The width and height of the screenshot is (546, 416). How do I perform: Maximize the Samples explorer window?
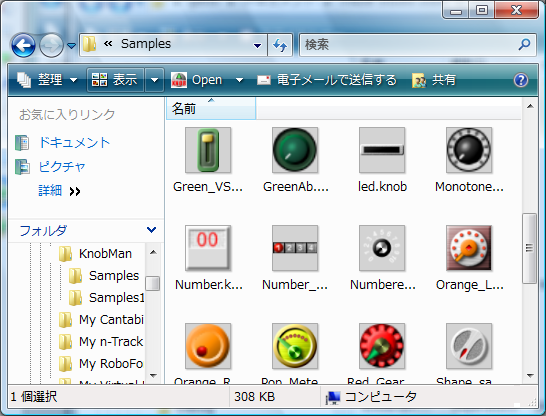pyautogui.click(x=482, y=10)
